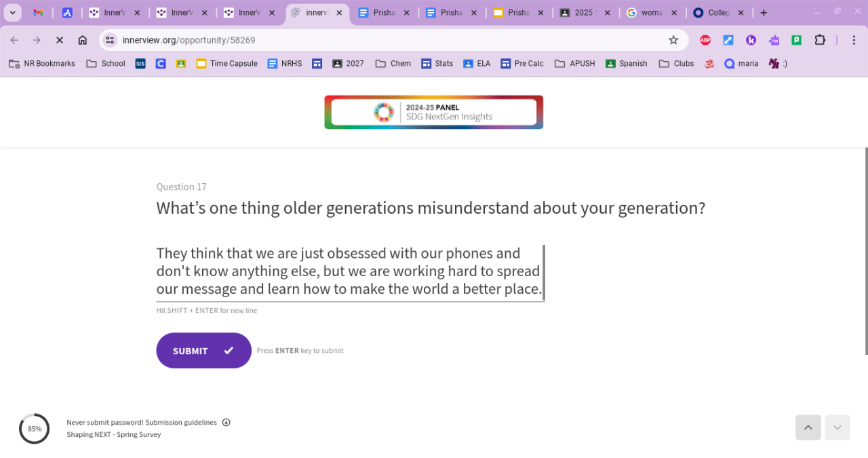The image size is (868, 458).
Task: Click the purple SUBMIT button
Action: pos(203,350)
